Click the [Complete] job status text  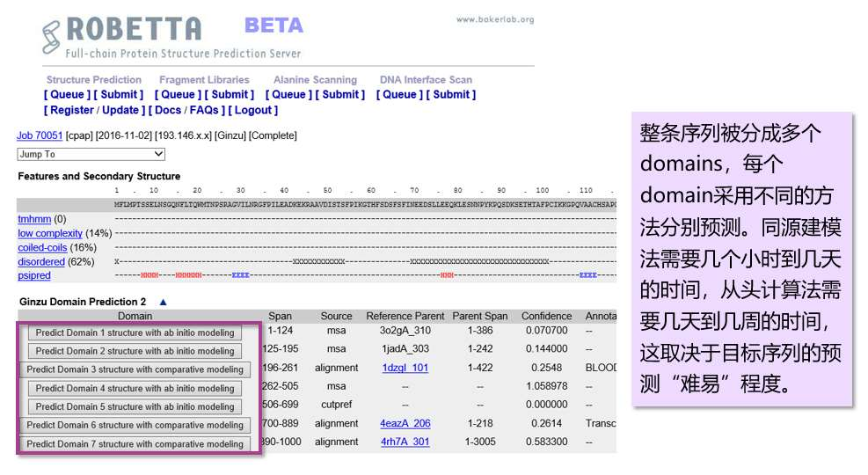coord(273,135)
